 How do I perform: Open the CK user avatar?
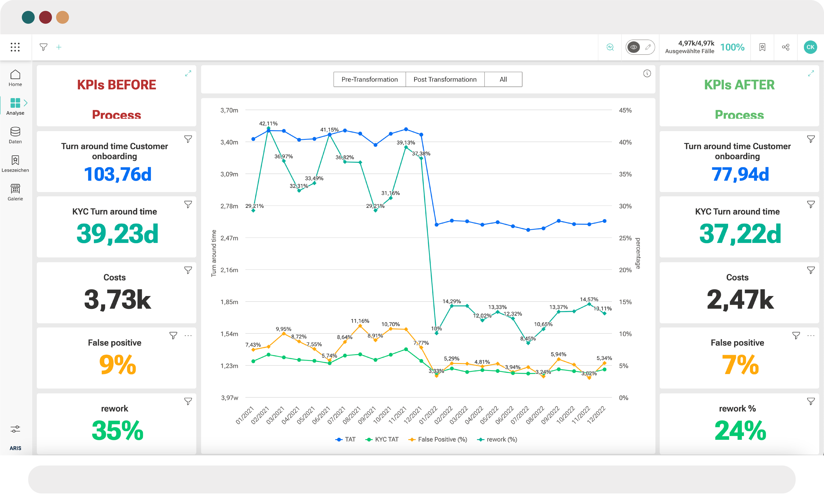click(x=810, y=47)
